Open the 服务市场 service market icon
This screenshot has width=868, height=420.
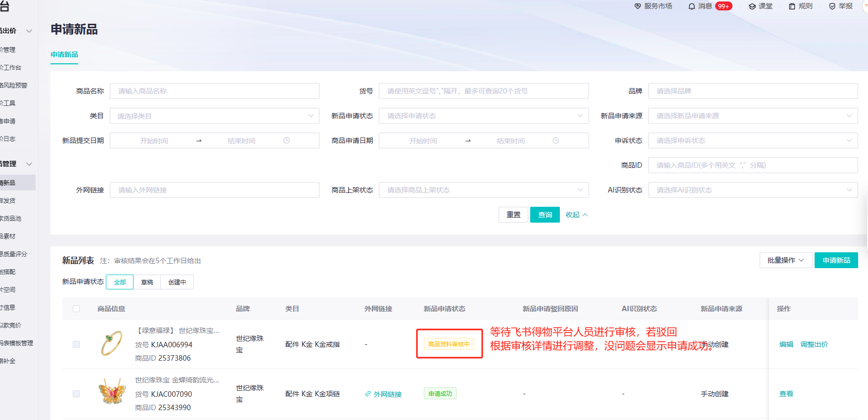point(638,6)
